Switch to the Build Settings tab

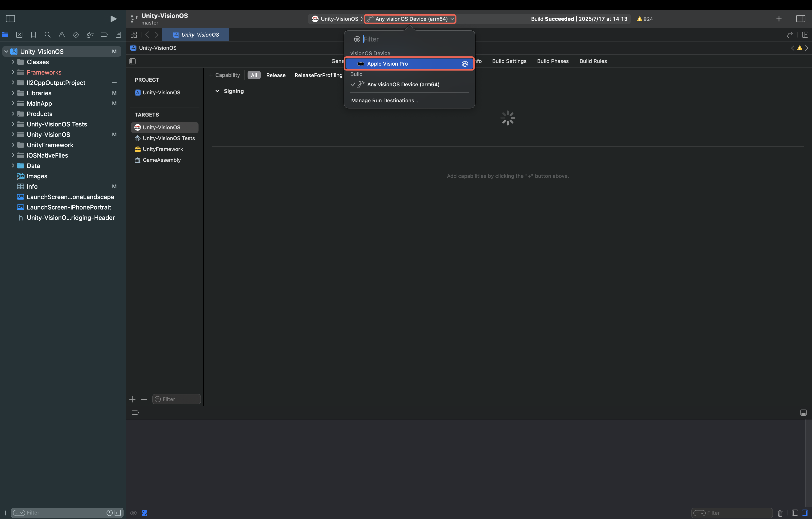509,61
